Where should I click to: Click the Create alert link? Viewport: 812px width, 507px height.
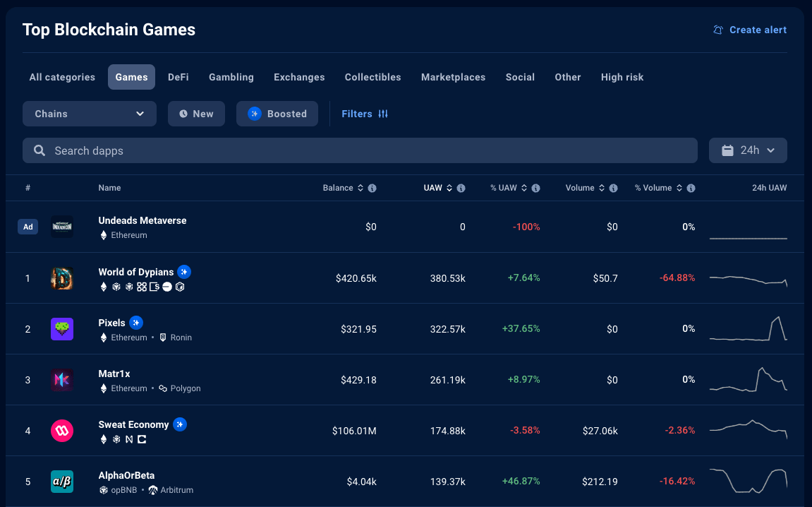[x=750, y=30]
